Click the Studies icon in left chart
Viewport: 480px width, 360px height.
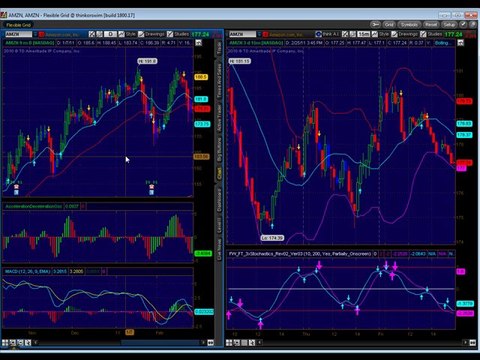click(x=170, y=34)
